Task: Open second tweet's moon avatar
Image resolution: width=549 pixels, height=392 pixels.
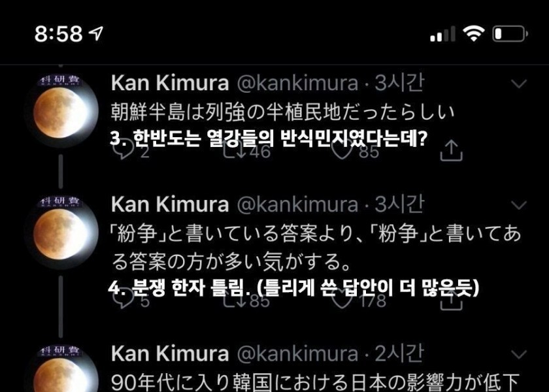Action: [x=62, y=233]
